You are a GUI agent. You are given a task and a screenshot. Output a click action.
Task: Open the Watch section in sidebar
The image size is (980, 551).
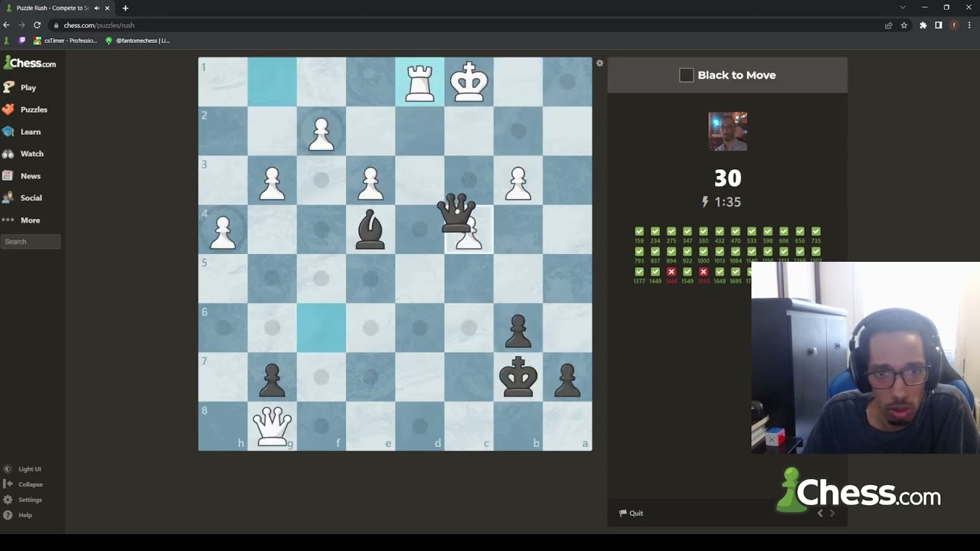(23, 154)
